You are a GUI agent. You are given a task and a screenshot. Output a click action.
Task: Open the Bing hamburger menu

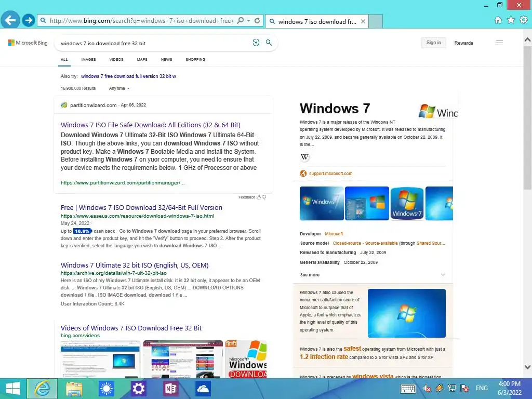(499, 43)
